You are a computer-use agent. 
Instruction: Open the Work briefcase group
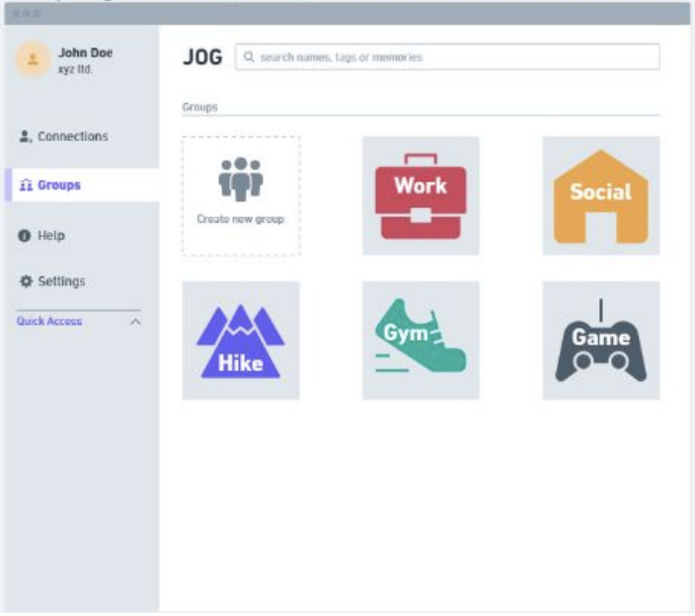point(421,195)
